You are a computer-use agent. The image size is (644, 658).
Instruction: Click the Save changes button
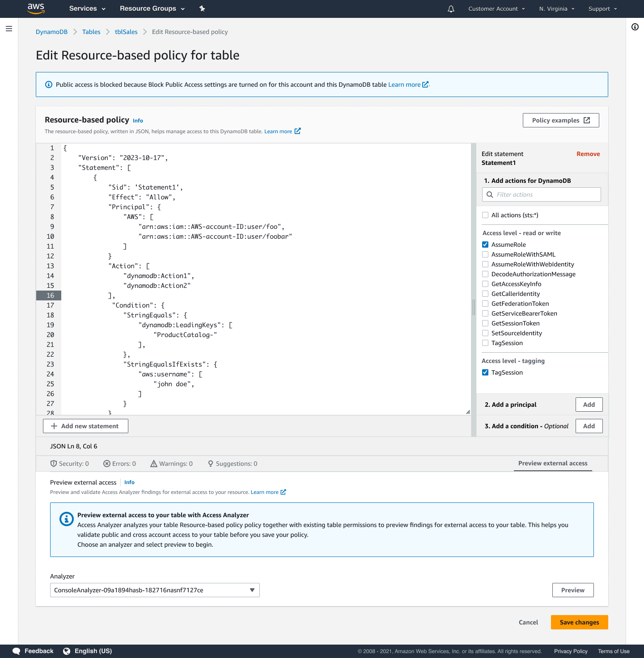[x=579, y=622]
